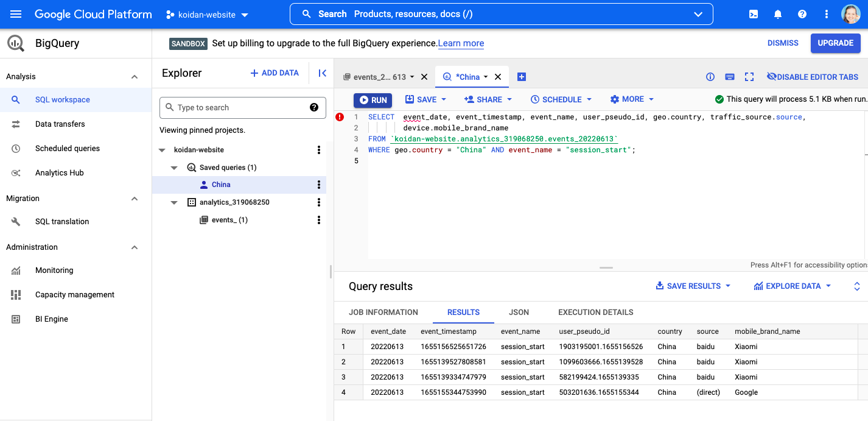
Task: Close the events_2… 613 tab
Action: click(x=424, y=77)
